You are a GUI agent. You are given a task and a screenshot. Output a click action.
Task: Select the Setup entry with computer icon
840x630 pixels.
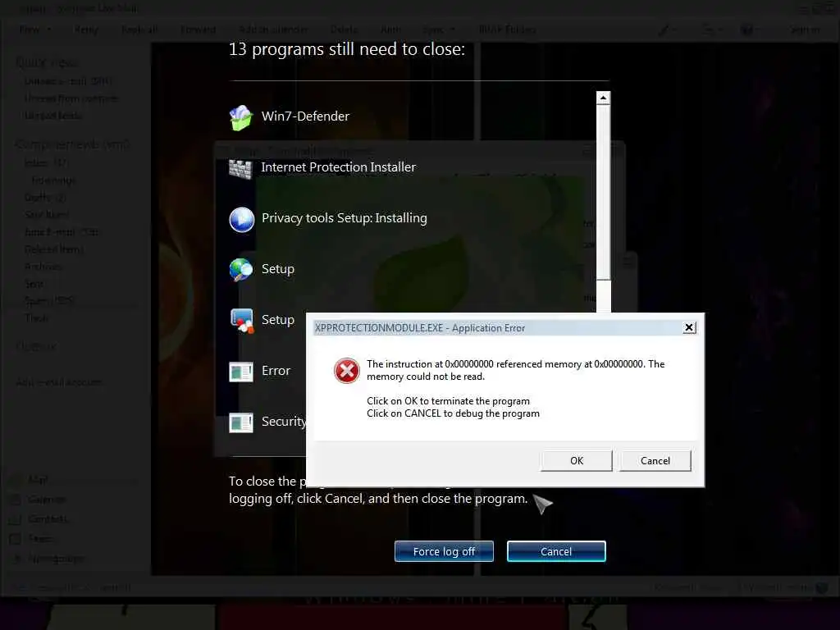point(242,321)
